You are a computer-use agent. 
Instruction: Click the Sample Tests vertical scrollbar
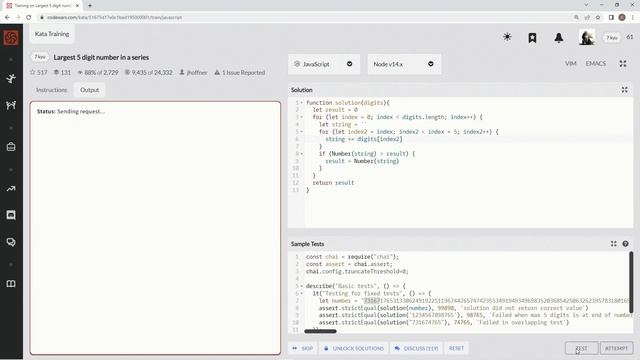click(x=631, y=282)
